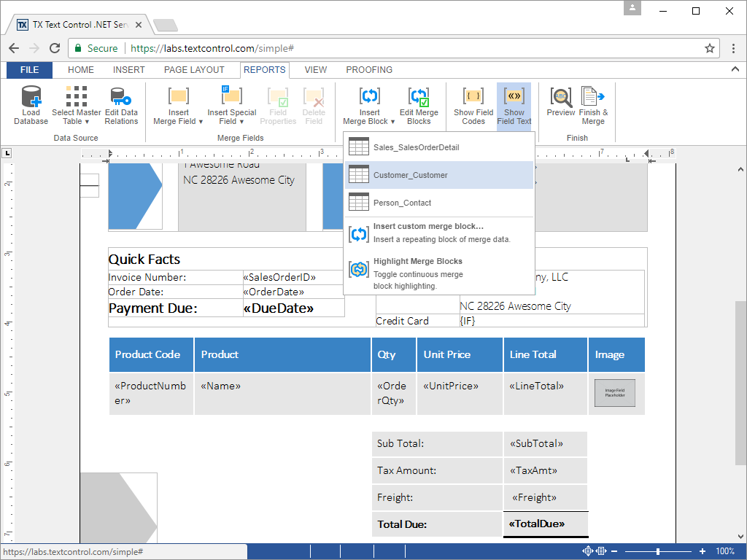
Task: Bookmark page using the star icon
Action: coord(709,48)
